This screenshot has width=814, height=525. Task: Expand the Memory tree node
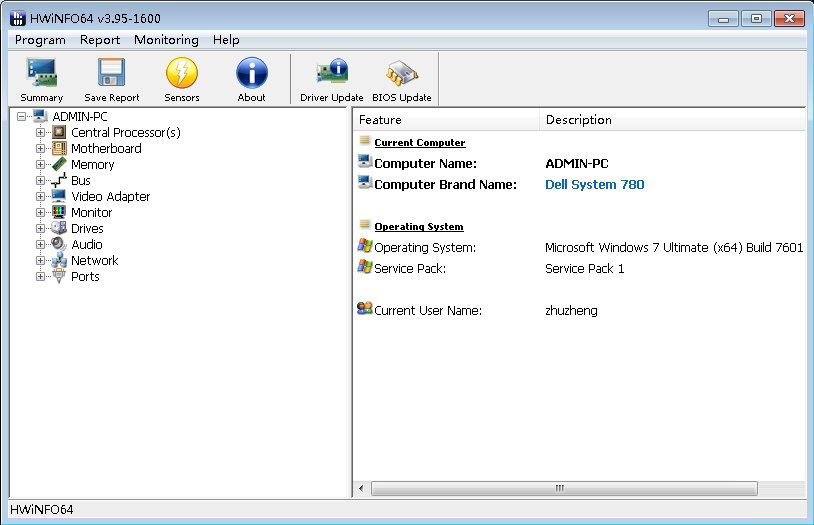pos(41,164)
